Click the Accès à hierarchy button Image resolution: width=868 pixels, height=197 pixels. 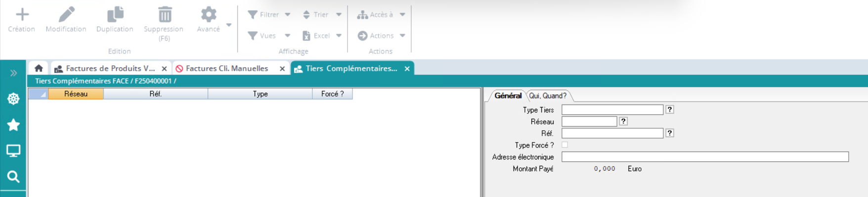pos(375,15)
